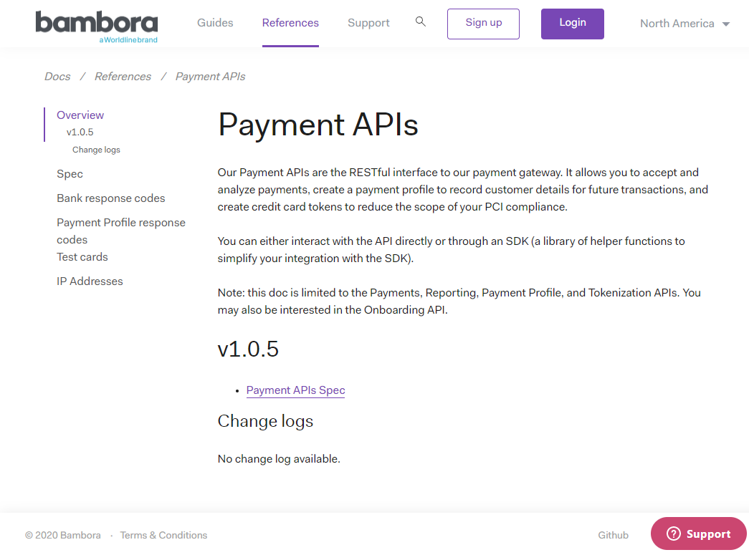Open the Guides menu item

pyautogui.click(x=215, y=23)
